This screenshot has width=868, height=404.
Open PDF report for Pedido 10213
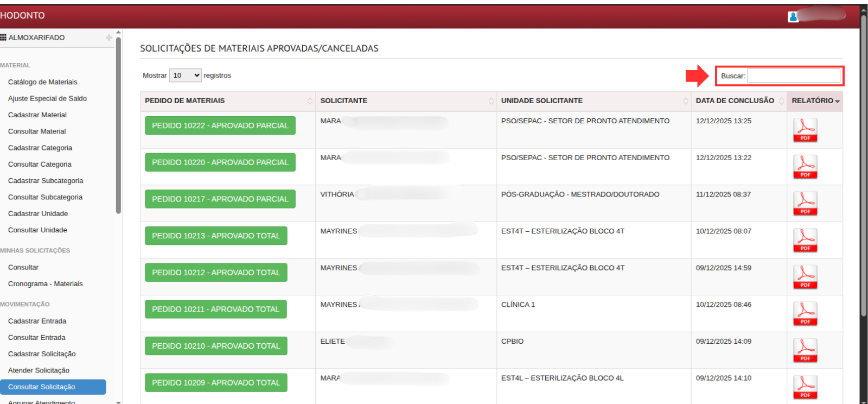[805, 241]
